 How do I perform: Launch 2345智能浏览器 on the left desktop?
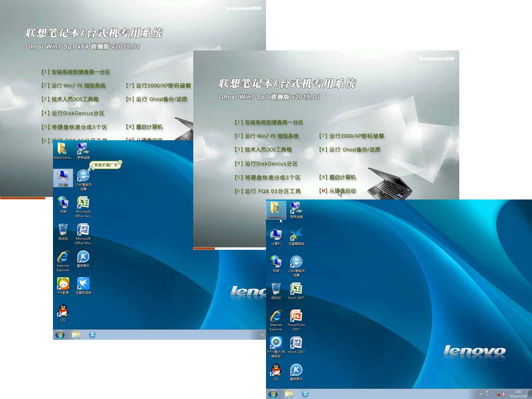83,180
